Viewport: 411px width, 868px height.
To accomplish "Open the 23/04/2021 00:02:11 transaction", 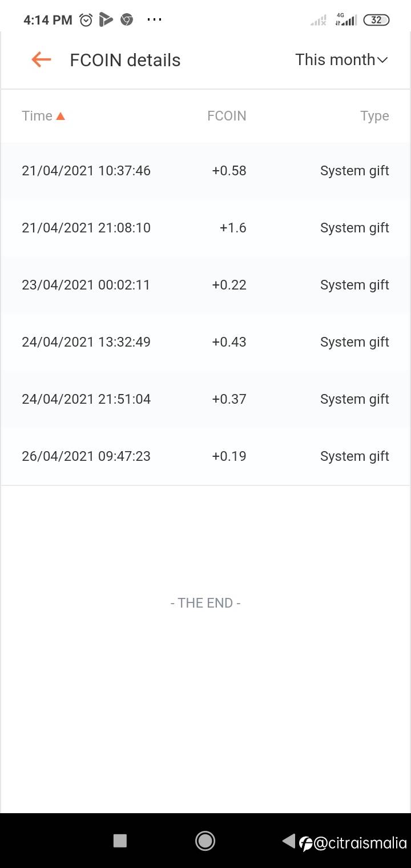I will click(x=86, y=285).
